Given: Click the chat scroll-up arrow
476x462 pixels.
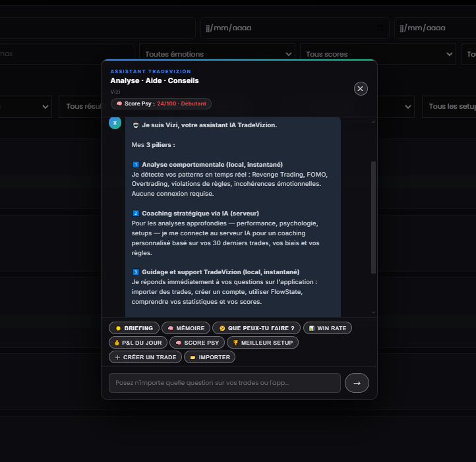Looking at the screenshot, I should (x=373, y=122).
